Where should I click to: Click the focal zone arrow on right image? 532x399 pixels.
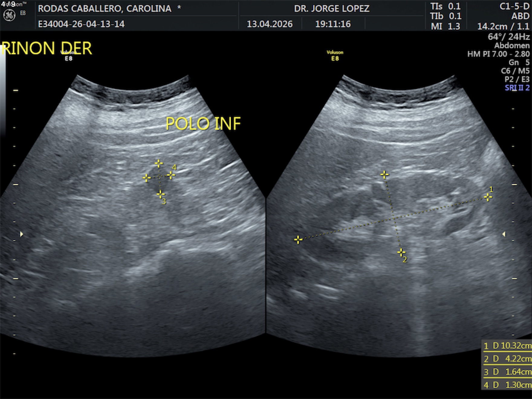pyautogui.click(x=504, y=234)
